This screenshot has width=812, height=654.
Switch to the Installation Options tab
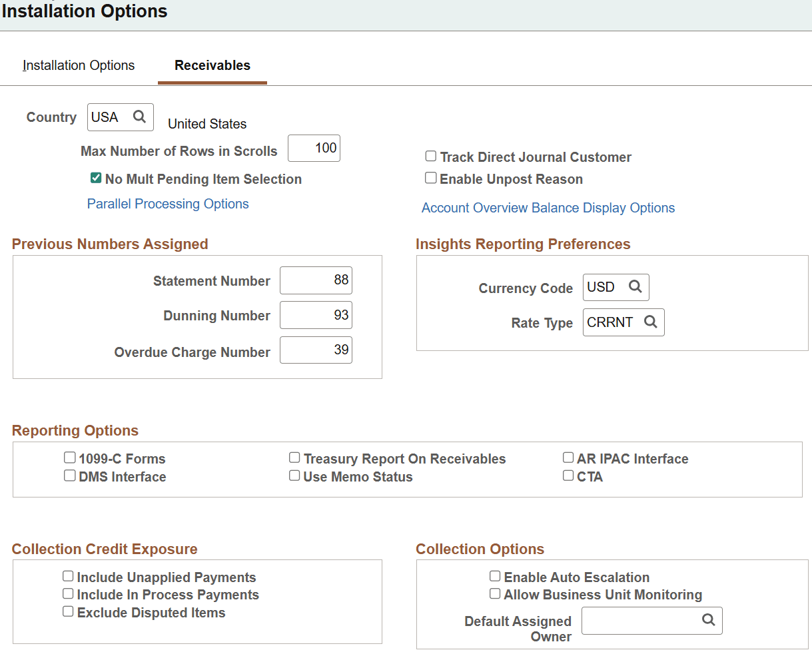coord(79,65)
